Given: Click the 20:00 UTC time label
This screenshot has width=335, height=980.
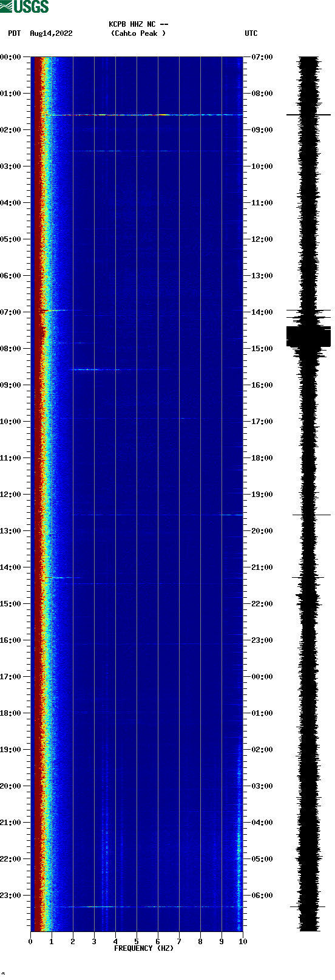Looking at the screenshot, I should (262, 531).
